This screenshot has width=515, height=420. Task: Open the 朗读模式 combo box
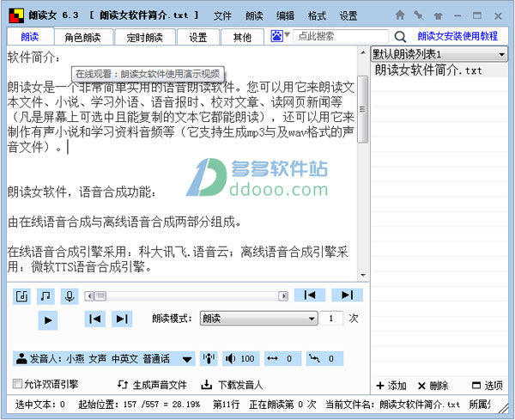pos(259,319)
